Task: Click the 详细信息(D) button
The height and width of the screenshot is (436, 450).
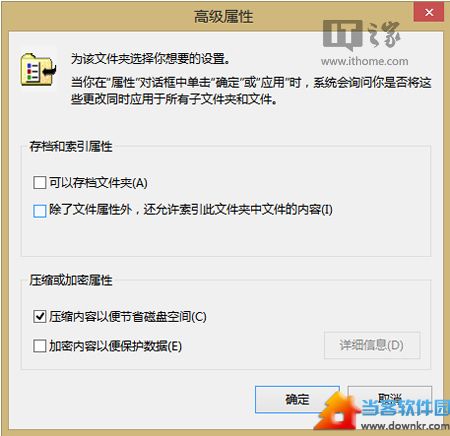Action: [x=372, y=345]
